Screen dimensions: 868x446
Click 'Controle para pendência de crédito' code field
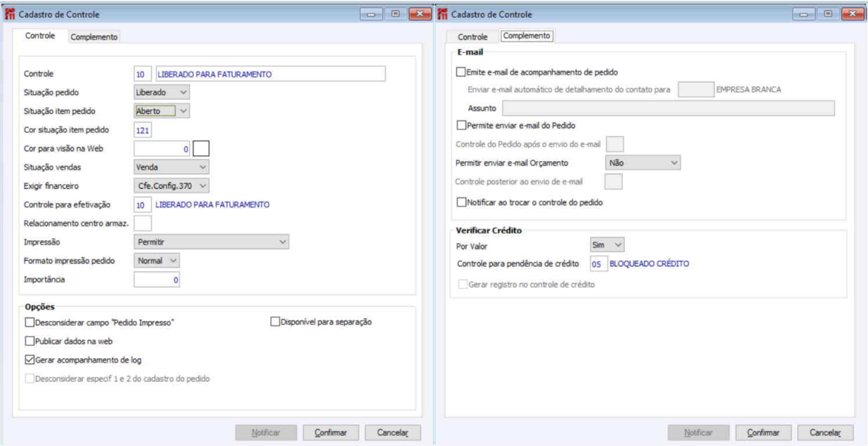(598, 264)
